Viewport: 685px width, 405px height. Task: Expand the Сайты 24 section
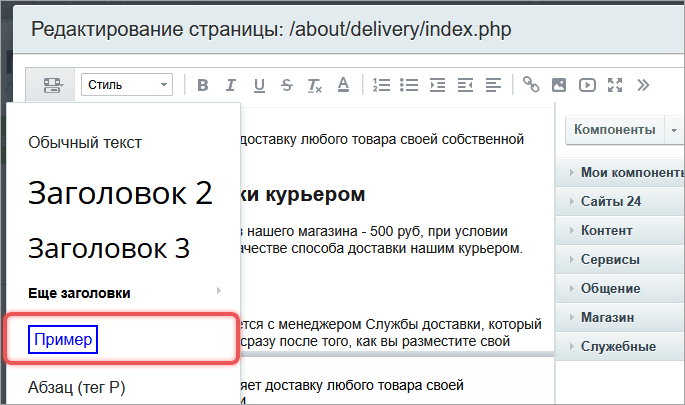pyautogui.click(x=620, y=201)
